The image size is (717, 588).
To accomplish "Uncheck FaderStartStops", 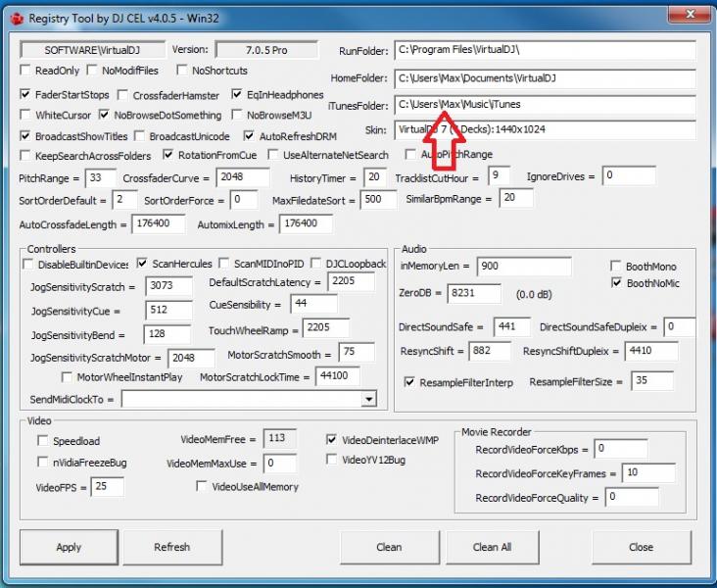I will (25, 95).
